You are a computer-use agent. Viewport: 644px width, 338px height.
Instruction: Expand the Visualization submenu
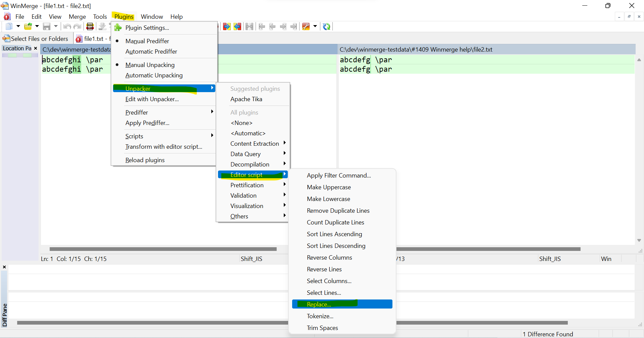[247, 206]
